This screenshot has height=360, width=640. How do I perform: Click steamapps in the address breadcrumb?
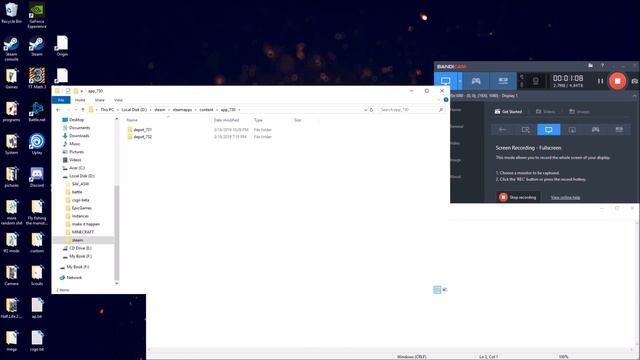[x=182, y=110]
